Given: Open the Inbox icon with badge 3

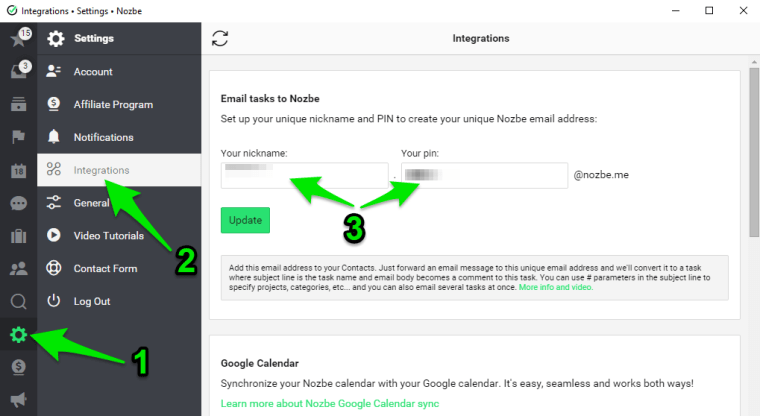Looking at the screenshot, I should point(18,71).
